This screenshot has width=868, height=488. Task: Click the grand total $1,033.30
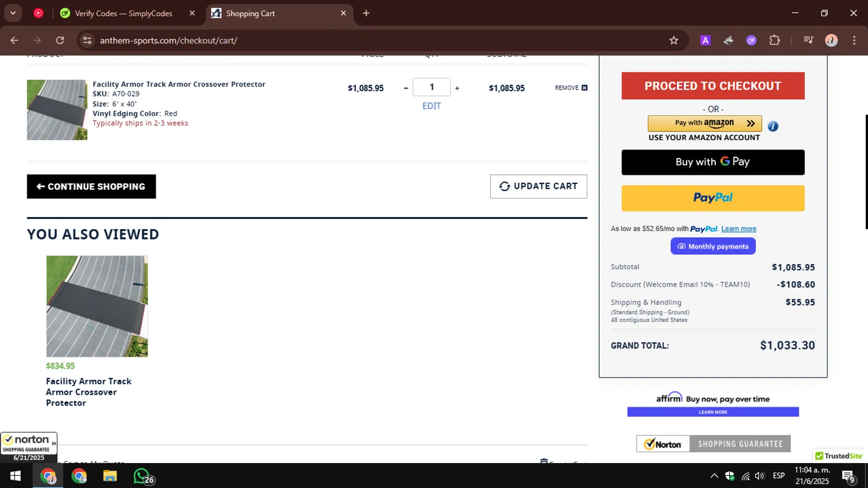click(788, 346)
